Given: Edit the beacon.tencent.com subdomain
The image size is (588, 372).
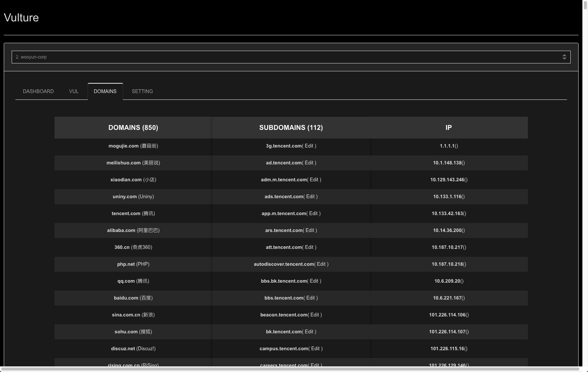Looking at the screenshot, I should pyautogui.click(x=314, y=315).
